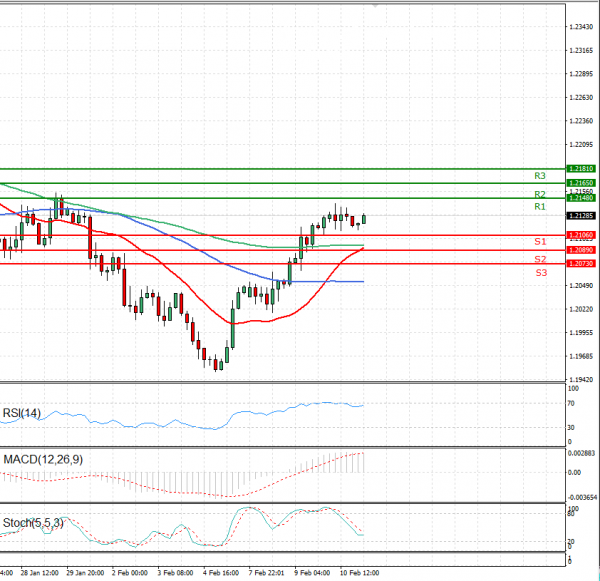Click the 9 Feb 04:00 time label
This screenshot has height=581, width=600.
pyautogui.click(x=312, y=573)
